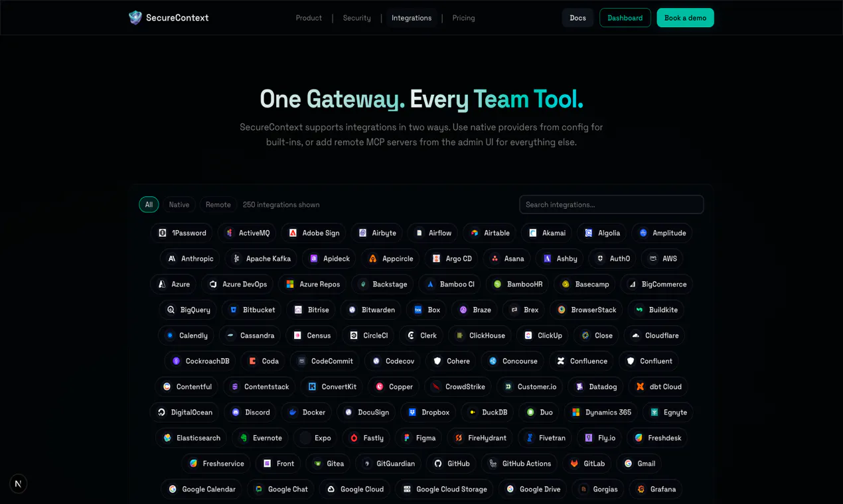Click the BrowserStack label
The height and width of the screenshot is (504, 843).
point(594,310)
